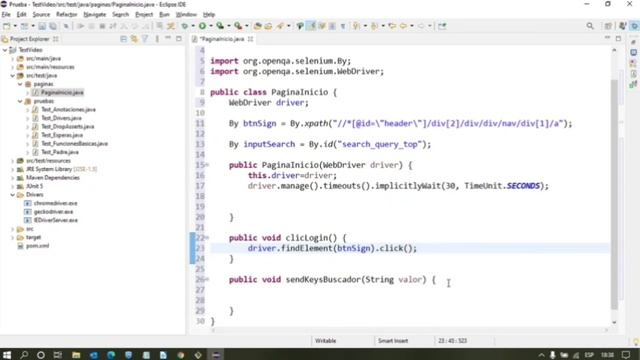Open the Project Explorer view menu
This screenshot has width=640, height=360.
point(157,39)
